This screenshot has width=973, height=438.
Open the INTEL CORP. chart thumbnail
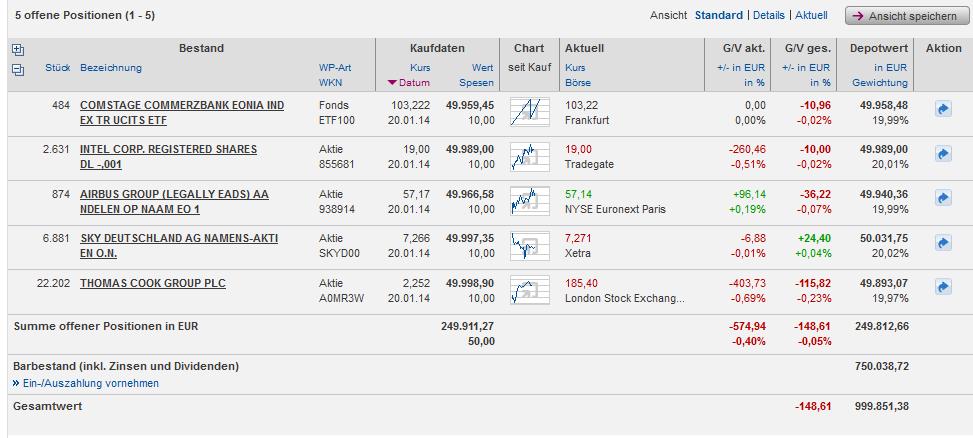(530, 156)
